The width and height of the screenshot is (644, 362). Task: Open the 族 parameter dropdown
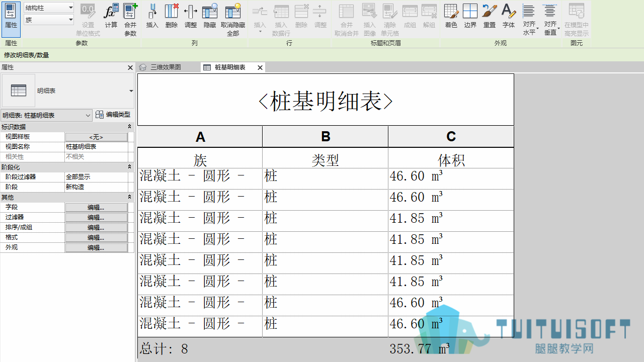49,20
